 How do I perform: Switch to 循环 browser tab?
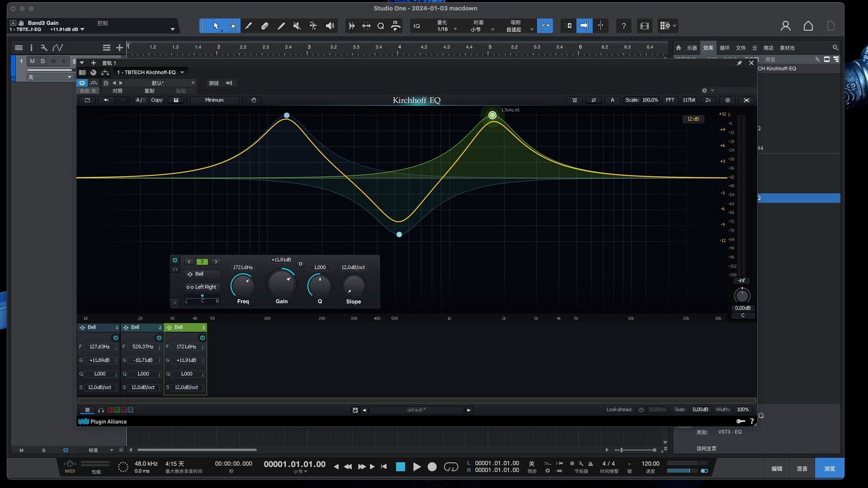click(725, 47)
